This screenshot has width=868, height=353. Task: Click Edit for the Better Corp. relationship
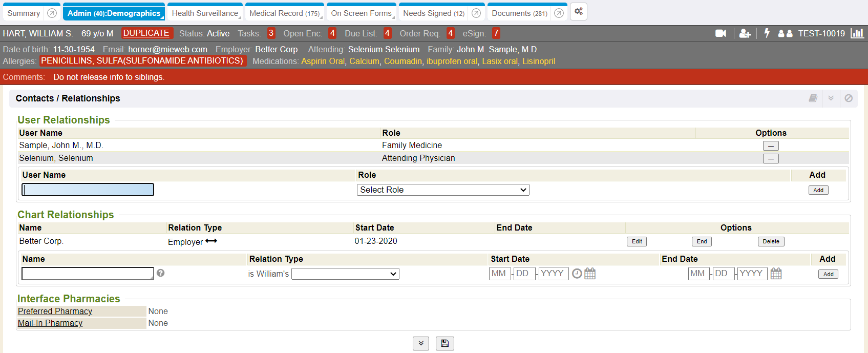point(637,242)
